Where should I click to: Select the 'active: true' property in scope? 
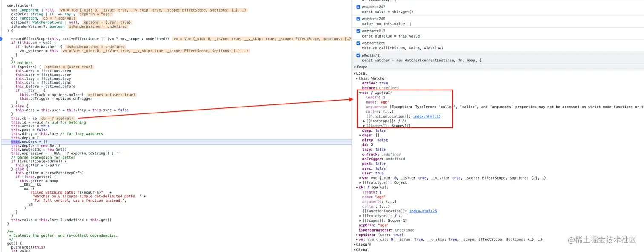(375, 83)
